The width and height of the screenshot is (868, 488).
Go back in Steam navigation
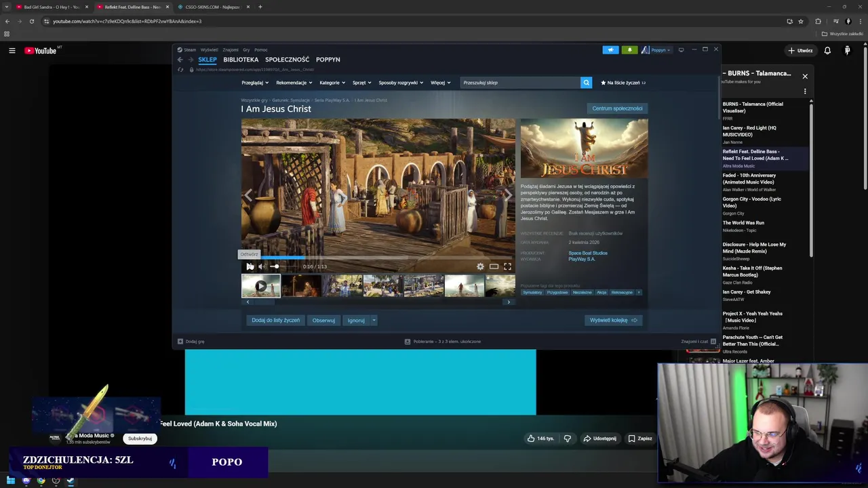click(180, 60)
